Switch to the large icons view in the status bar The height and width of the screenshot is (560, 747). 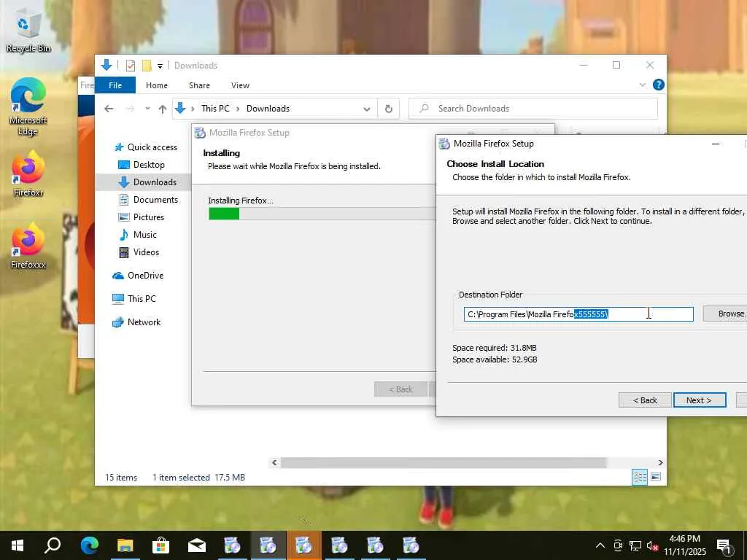[x=656, y=477]
